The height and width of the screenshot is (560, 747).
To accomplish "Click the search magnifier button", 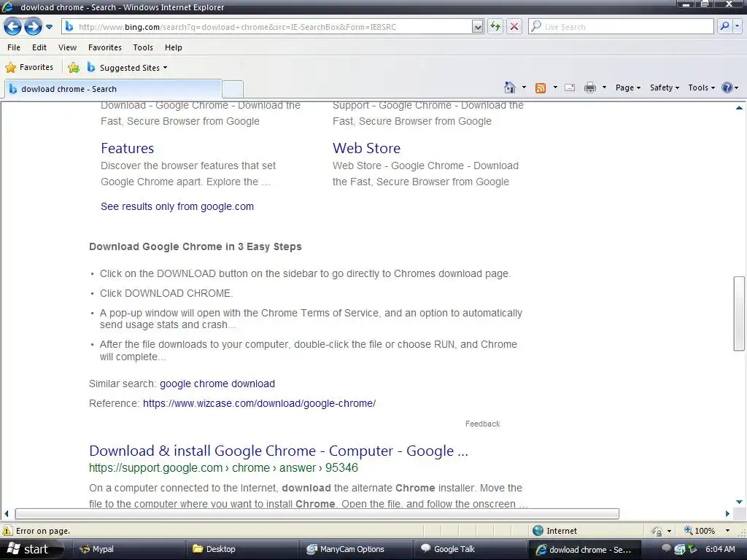I will click(724, 27).
